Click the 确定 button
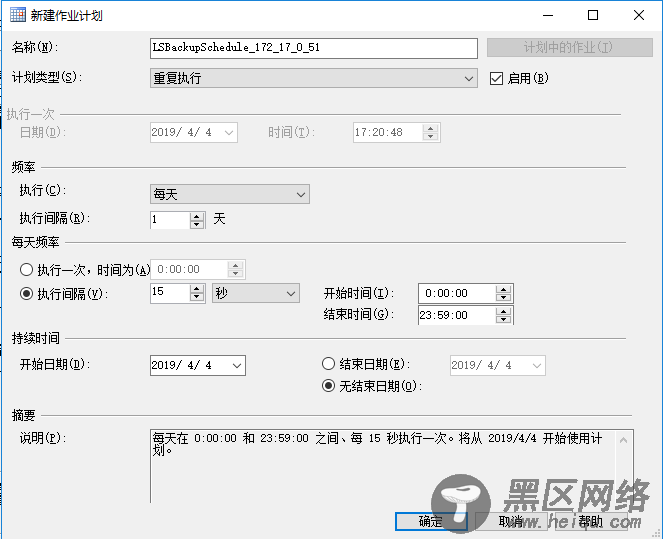 coord(431,521)
